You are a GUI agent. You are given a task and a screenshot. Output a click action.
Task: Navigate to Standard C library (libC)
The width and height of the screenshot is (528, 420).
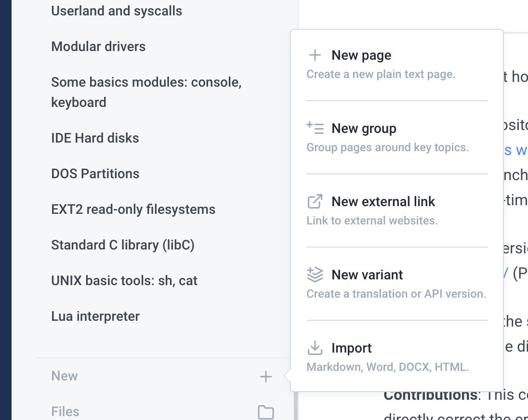click(123, 245)
